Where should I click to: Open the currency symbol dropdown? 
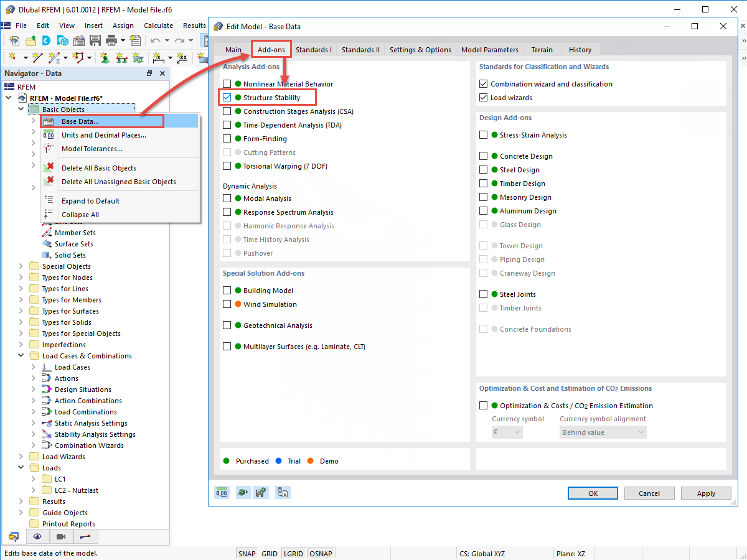point(507,432)
